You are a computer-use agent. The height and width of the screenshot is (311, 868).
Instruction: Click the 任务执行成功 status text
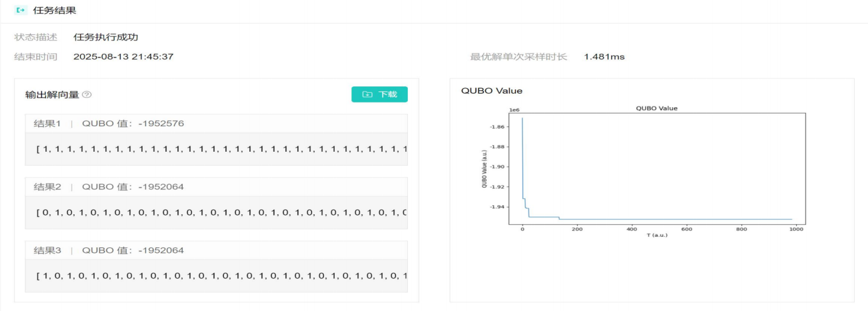point(106,37)
